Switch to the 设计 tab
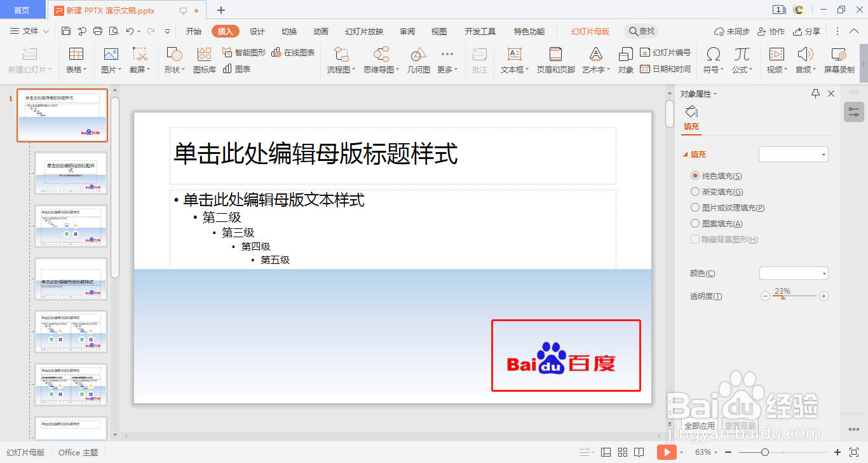The width and height of the screenshot is (868, 463). point(257,31)
